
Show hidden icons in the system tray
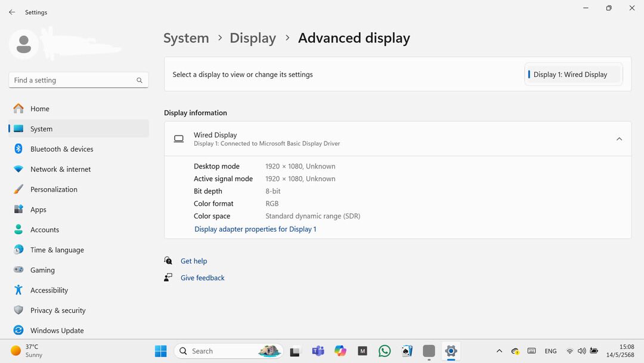tap(499, 351)
